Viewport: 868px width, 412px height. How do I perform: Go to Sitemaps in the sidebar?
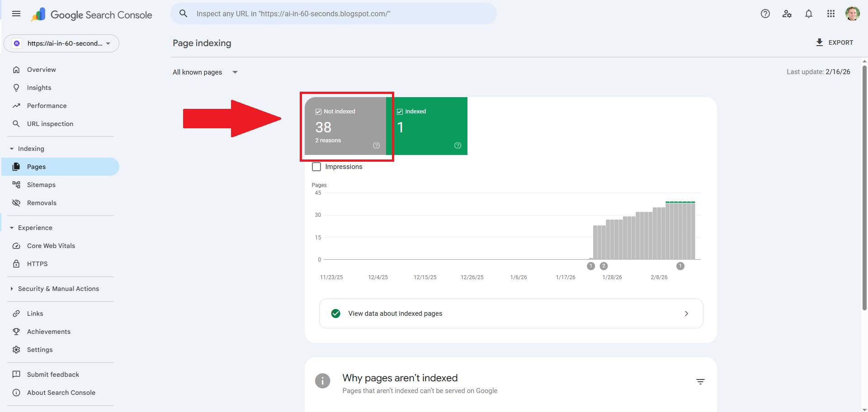41,185
